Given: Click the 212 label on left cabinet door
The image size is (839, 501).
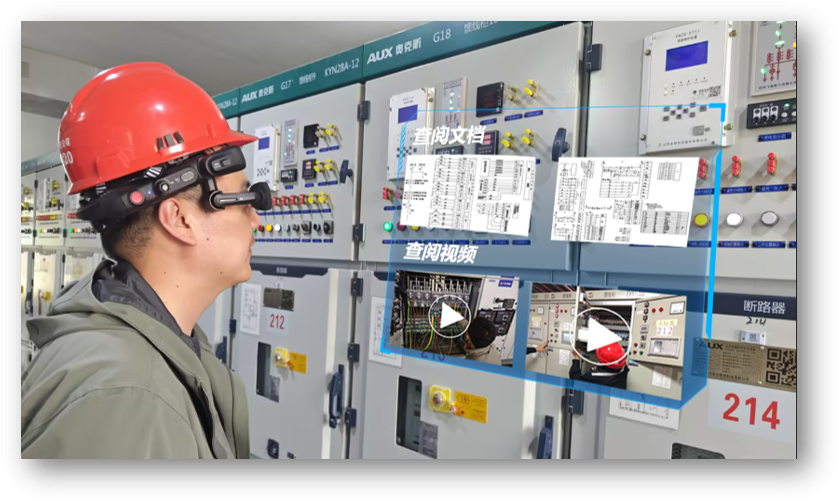Looking at the screenshot, I should pyautogui.click(x=277, y=321).
